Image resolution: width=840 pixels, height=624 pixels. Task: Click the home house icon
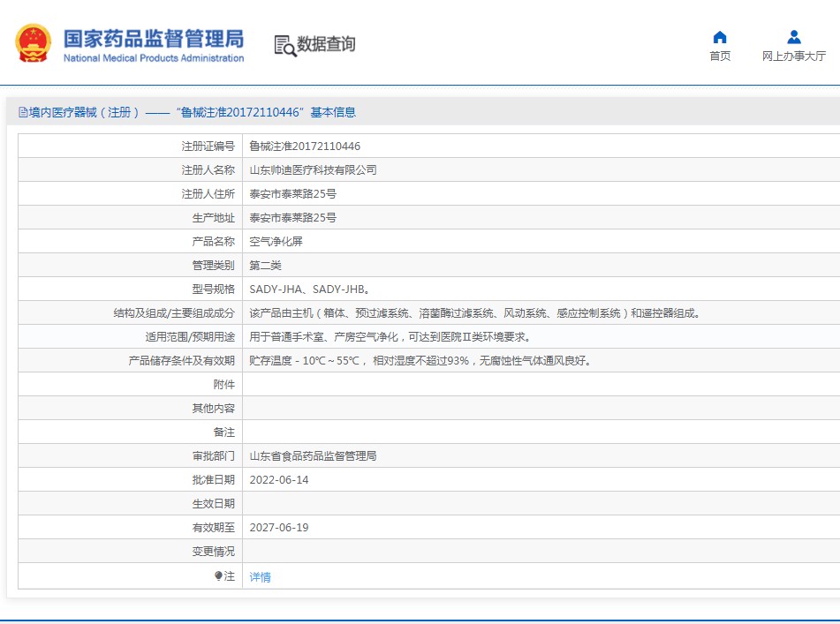[x=720, y=37]
